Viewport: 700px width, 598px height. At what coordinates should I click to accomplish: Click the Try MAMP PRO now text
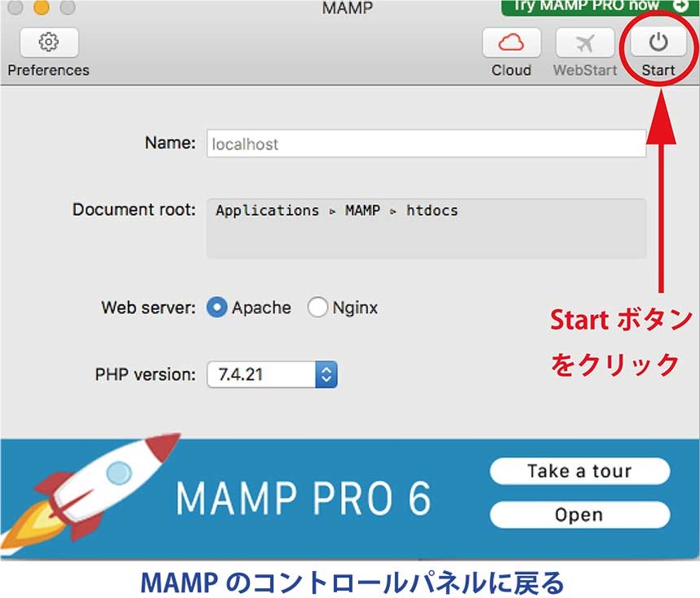pyautogui.click(x=585, y=6)
